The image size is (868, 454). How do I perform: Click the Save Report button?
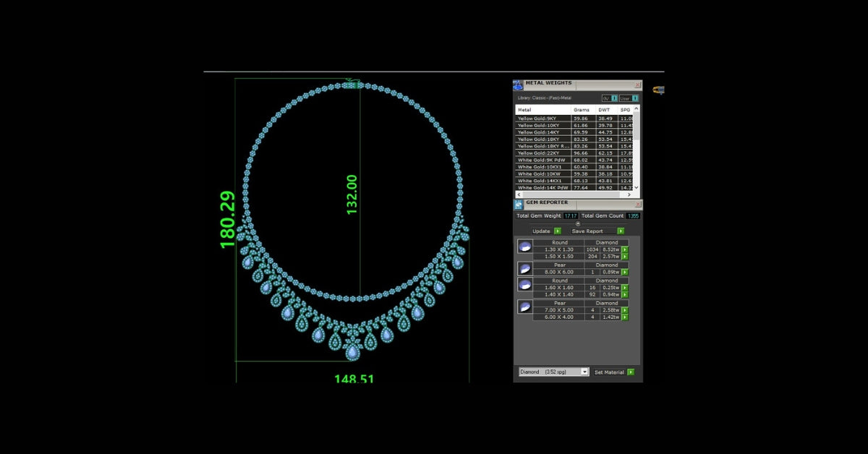point(621,231)
